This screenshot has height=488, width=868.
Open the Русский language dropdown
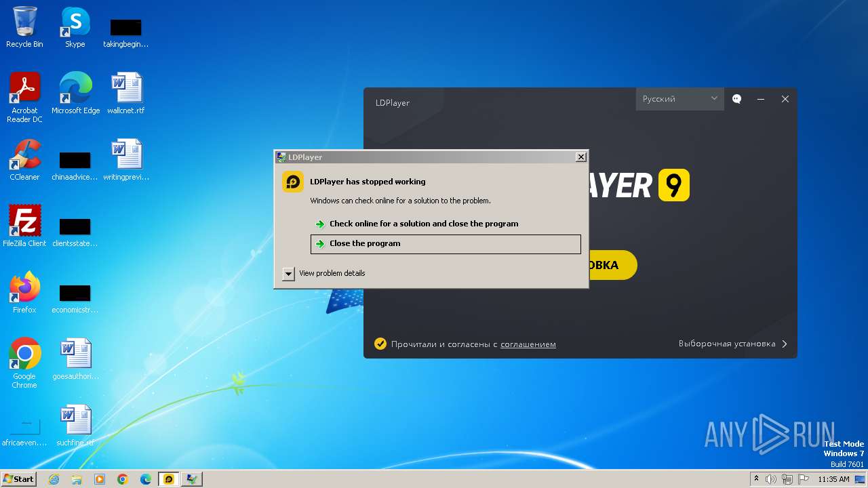pos(680,99)
